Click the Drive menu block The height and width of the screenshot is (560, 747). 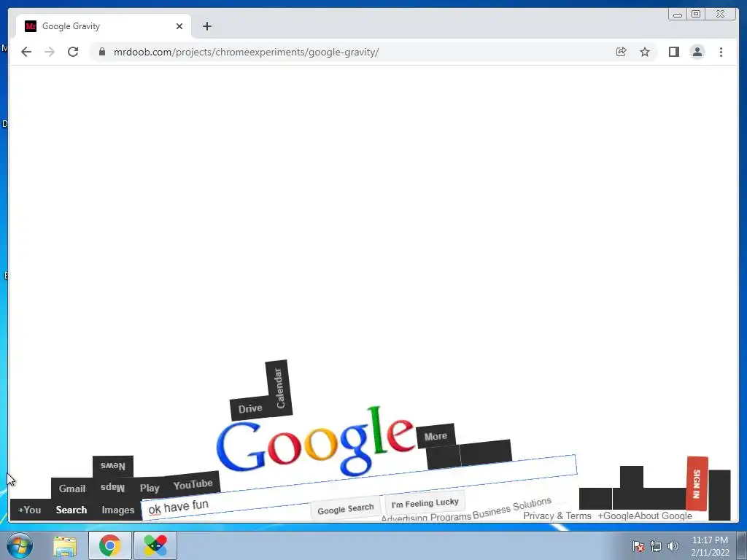coord(250,408)
